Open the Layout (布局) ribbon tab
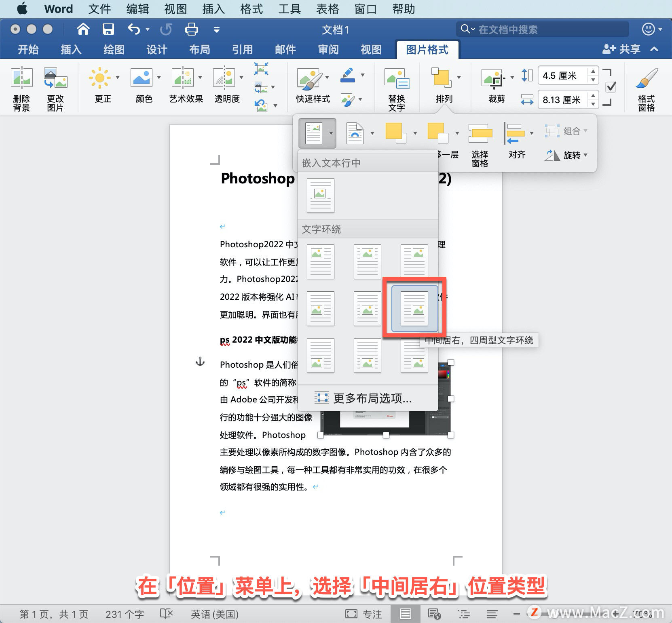Image resolution: width=672 pixels, height=623 pixels. pos(200,50)
